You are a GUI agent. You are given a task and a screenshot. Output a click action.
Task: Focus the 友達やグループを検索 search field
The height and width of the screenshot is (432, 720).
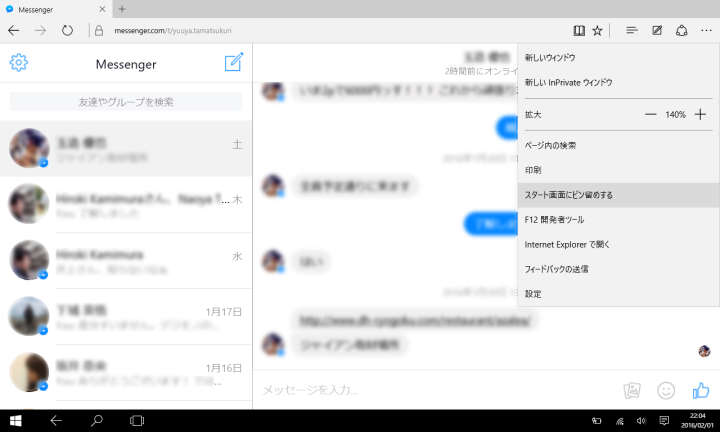[126, 101]
